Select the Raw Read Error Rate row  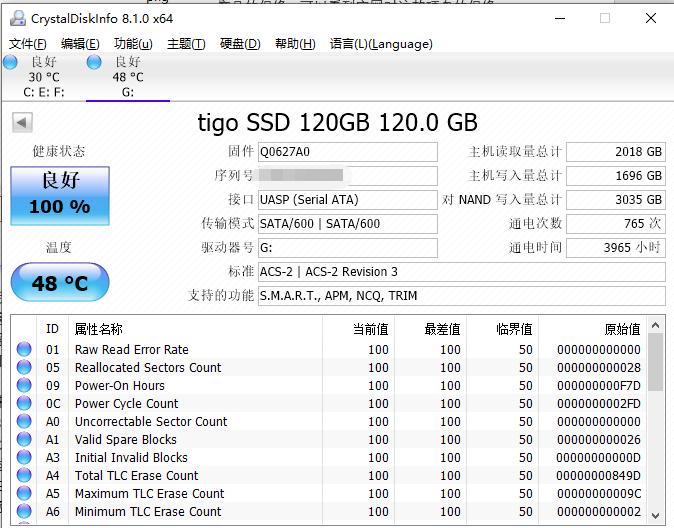point(329,350)
